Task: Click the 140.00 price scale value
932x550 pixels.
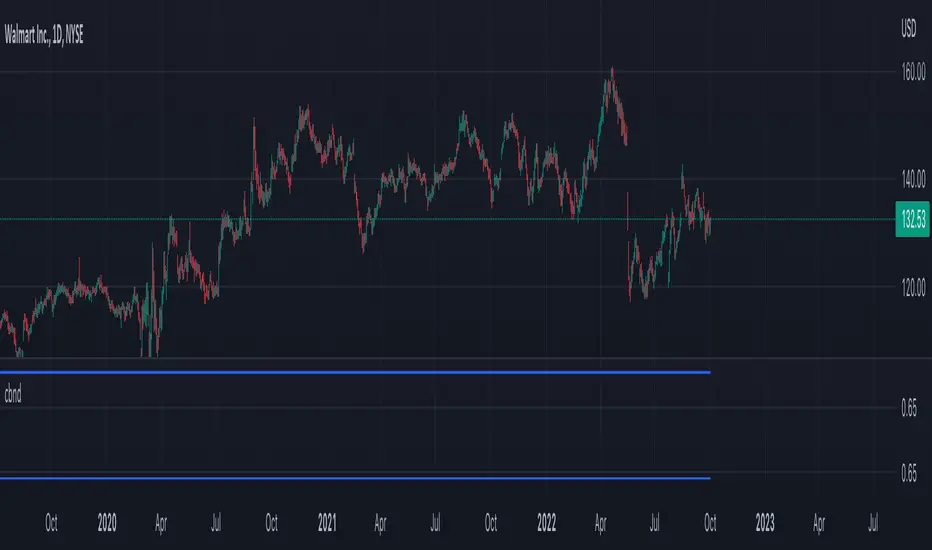Action: tap(913, 179)
